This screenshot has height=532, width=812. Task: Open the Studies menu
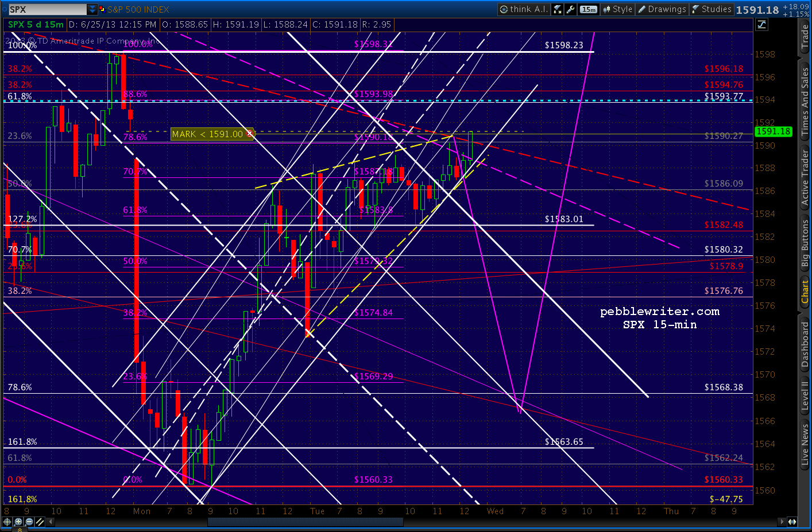pos(712,9)
